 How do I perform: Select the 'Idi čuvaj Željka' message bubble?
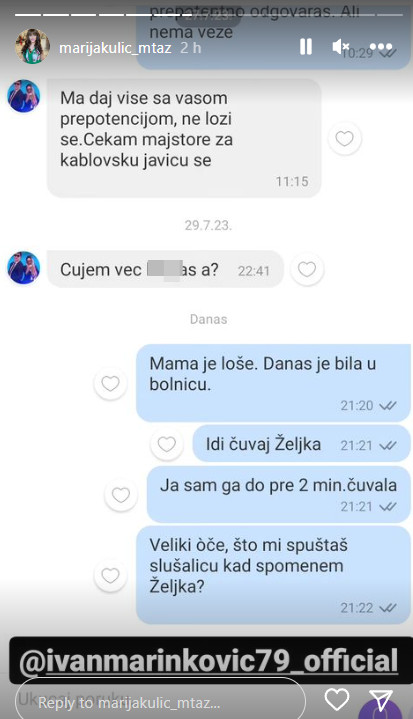click(x=301, y=443)
